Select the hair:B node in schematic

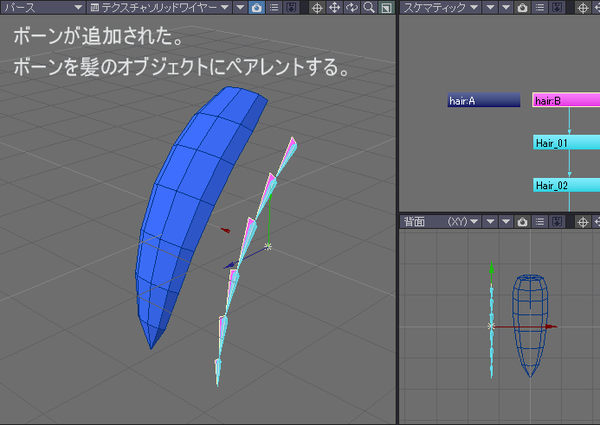(x=566, y=100)
